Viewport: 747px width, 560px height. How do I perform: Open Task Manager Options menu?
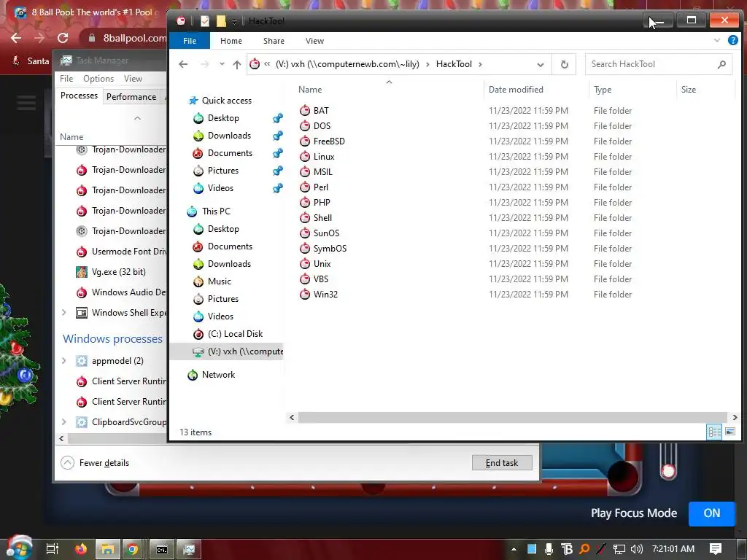tap(98, 79)
